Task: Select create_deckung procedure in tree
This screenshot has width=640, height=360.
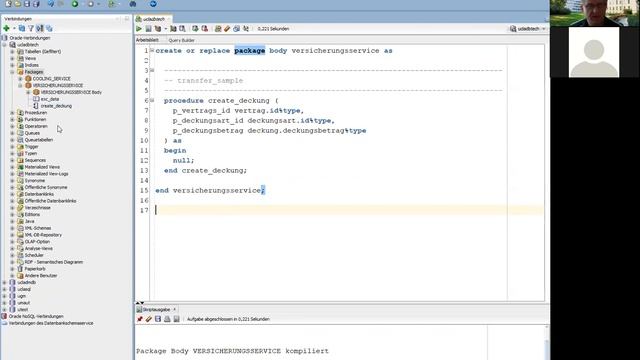Action: click(x=56, y=106)
